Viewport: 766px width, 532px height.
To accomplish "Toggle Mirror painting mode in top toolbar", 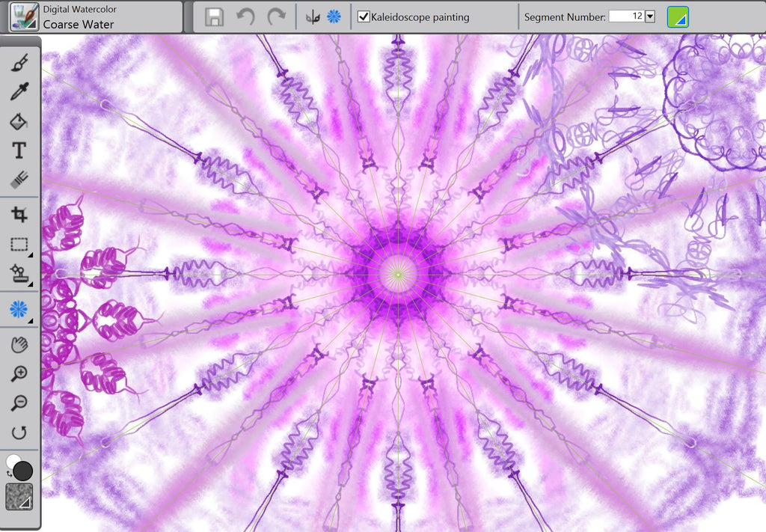I will tap(313, 16).
